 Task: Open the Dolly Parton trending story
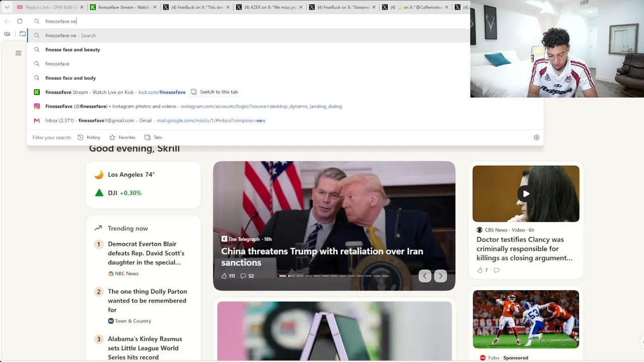147,301
